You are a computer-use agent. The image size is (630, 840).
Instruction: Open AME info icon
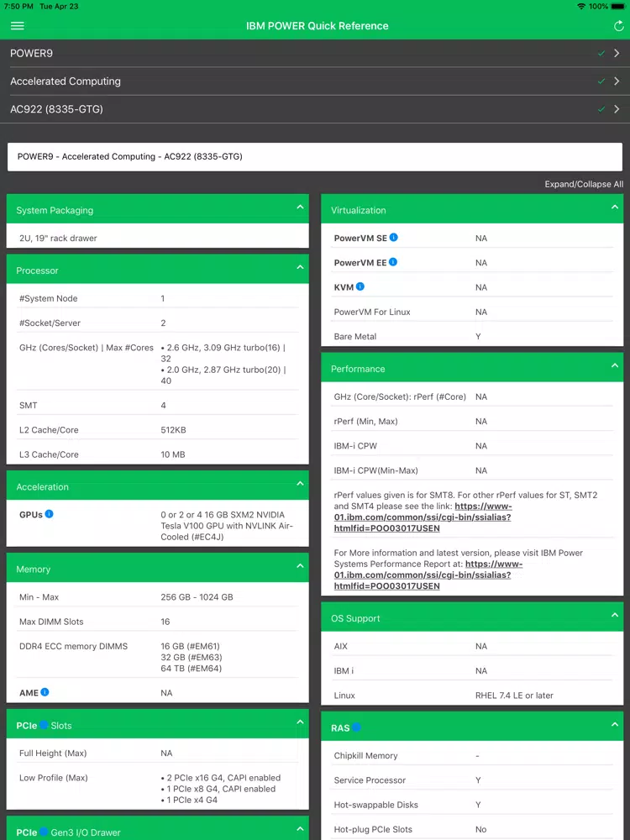pos(45,692)
